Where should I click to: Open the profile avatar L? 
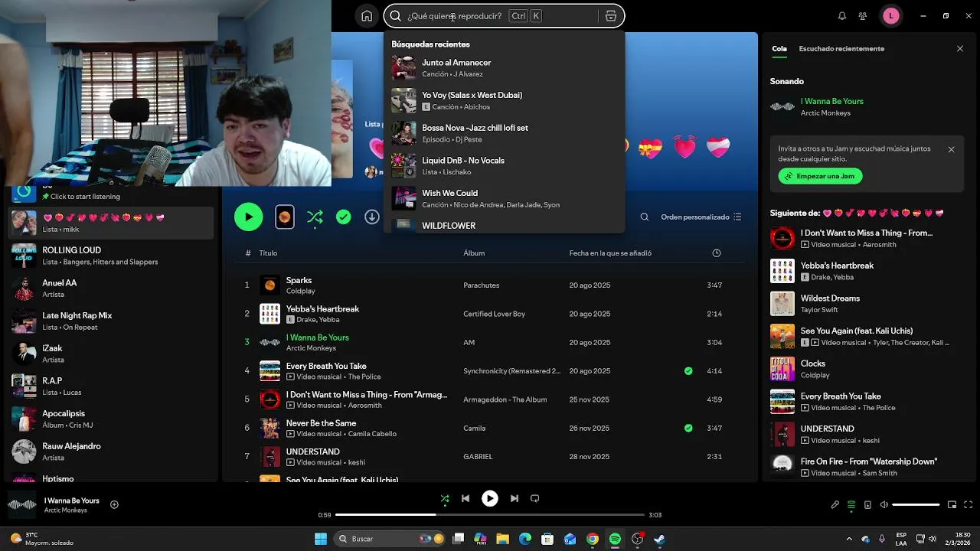[890, 16]
